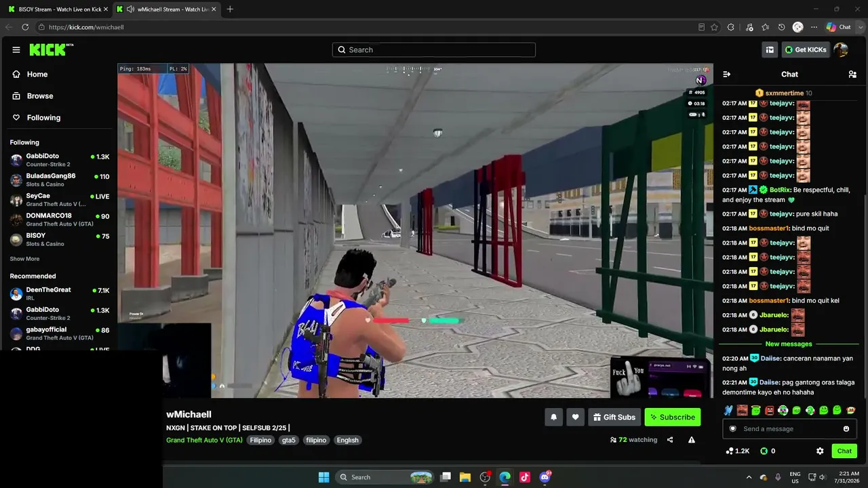Viewport: 868px width, 488px height.
Task: Click the Gift Subs button
Action: 614,418
